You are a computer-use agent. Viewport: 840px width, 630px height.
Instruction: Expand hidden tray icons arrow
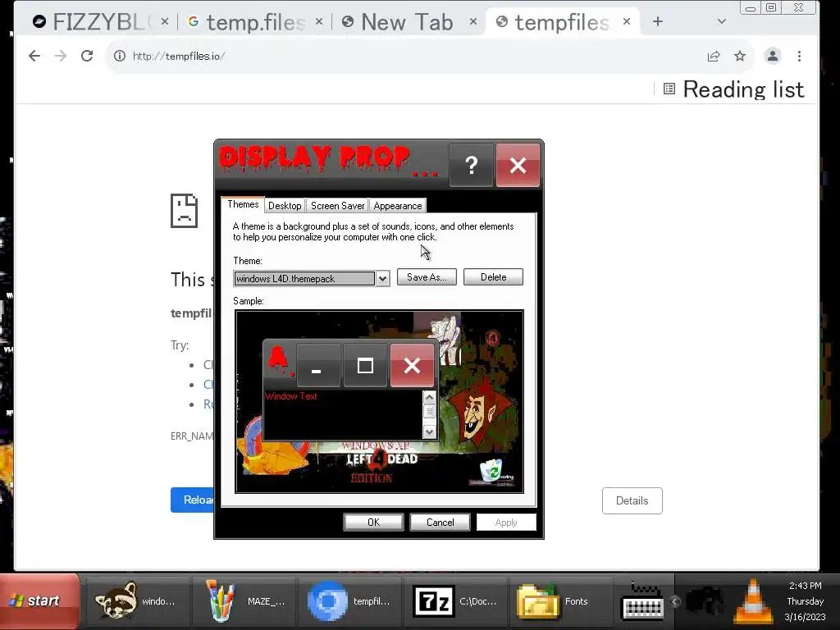tap(674, 601)
